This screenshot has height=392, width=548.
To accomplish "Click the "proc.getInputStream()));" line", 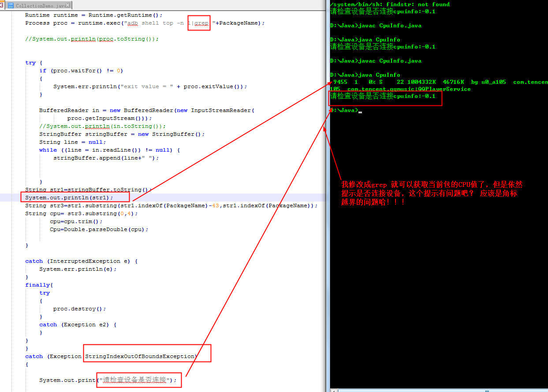I will pyautogui.click(x=110, y=118).
